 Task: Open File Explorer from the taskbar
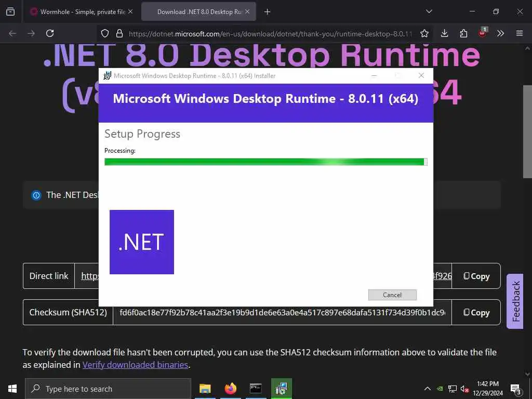click(x=205, y=389)
